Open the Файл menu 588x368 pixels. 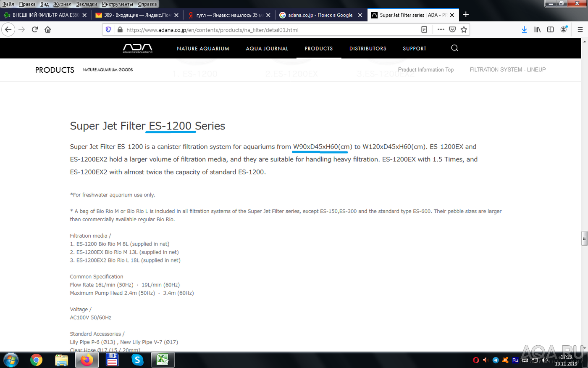[8, 4]
